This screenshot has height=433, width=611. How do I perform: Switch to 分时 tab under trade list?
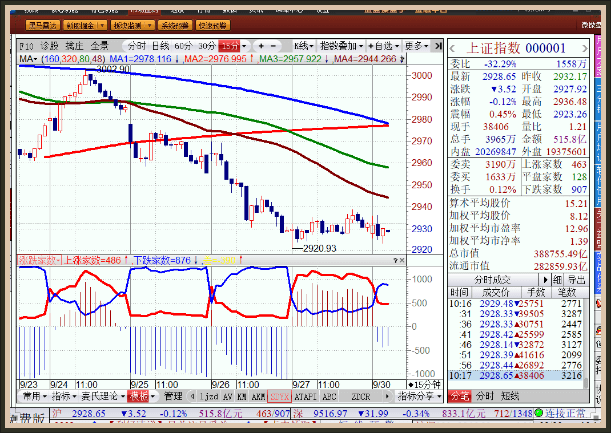coord(485,396)
